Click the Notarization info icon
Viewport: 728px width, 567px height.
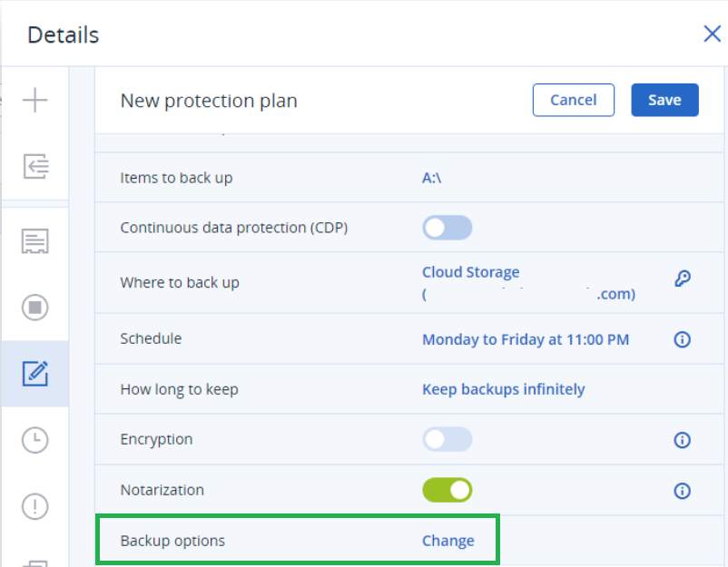pos(682,490)
